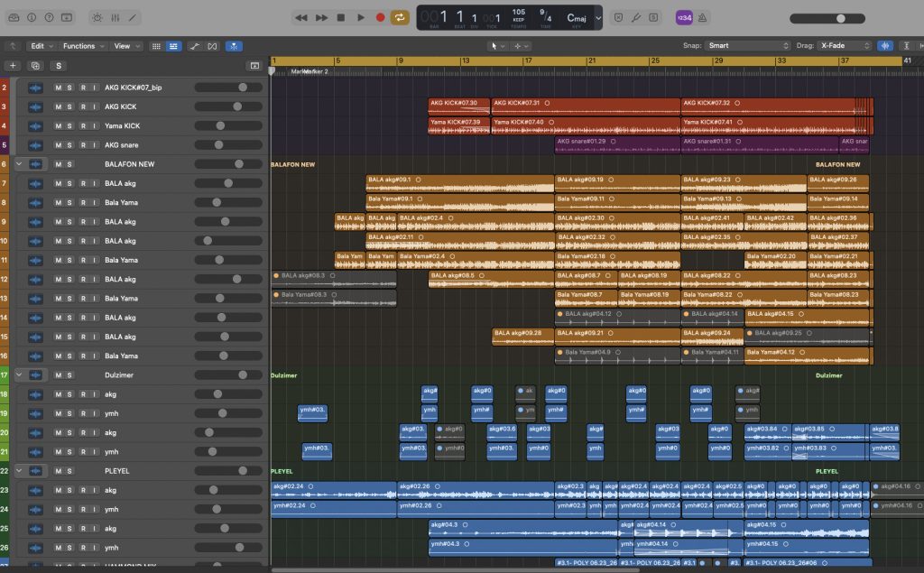Mute the AKG snare track
924x573 pixels.
(x=59, y=144)
